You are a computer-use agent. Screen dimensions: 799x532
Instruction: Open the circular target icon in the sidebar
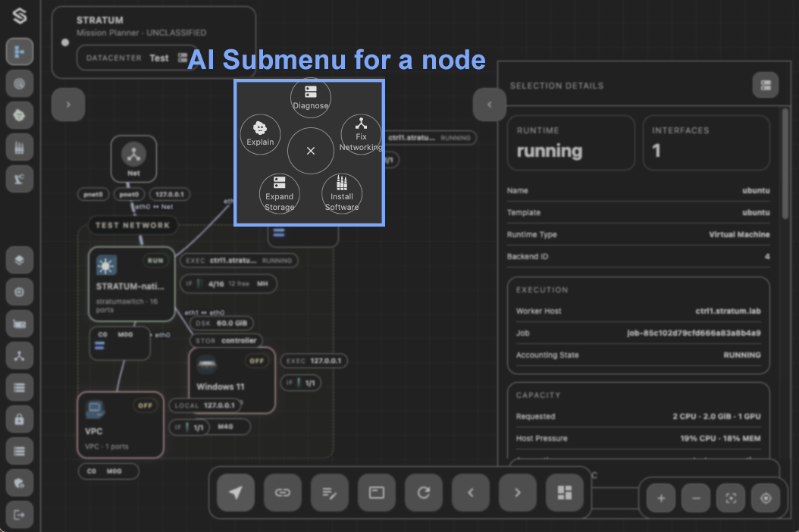pos(20,83)
